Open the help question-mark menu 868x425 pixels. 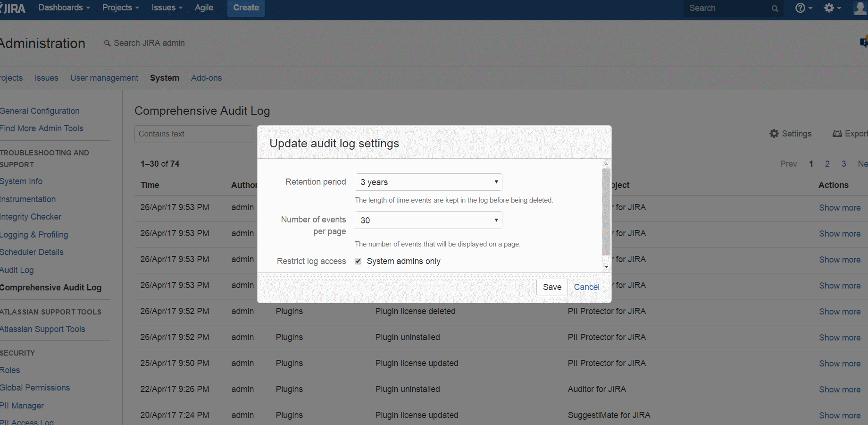tap(803, 8)
